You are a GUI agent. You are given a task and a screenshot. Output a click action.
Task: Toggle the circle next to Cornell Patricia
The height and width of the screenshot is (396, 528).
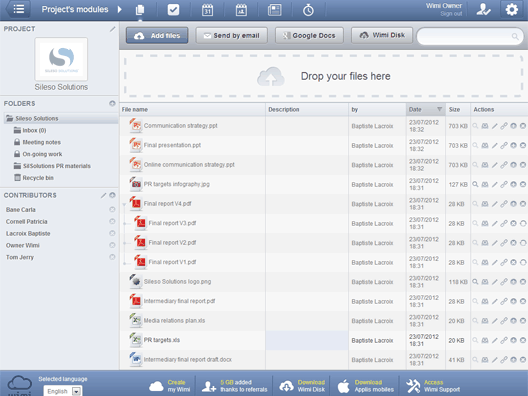112,221
